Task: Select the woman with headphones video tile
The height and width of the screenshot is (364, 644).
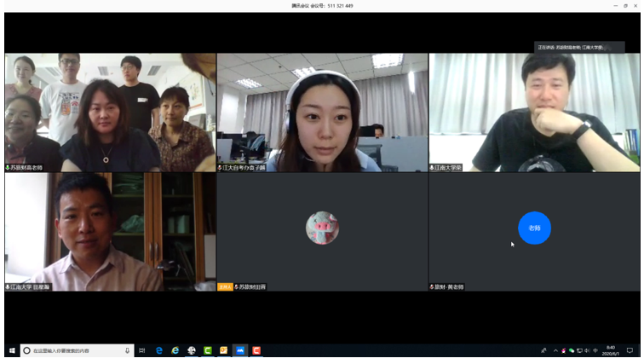Action: [322, 113]
